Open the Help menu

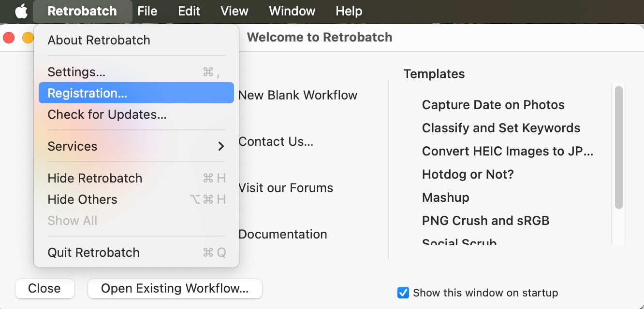click(x=349, y=11)
